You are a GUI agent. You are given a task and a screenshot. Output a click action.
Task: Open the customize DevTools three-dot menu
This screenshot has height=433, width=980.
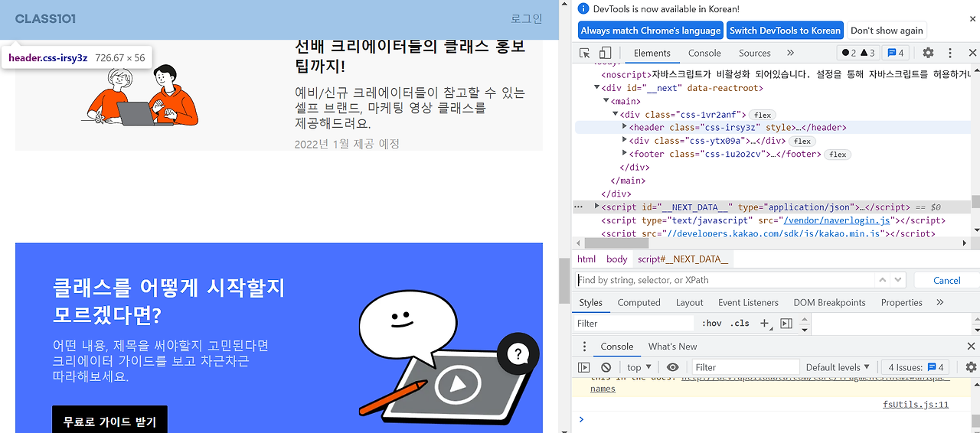(x=950, y=53)
